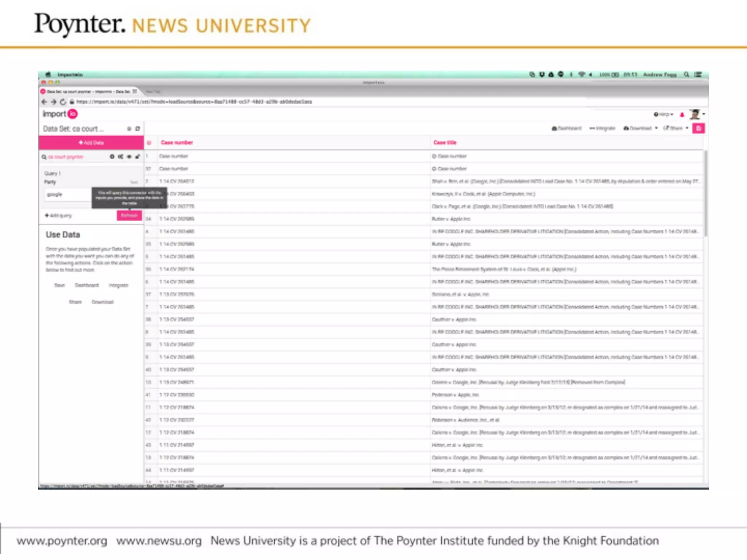This screenshot has width=747, height=560.
Task: Toggle the pink select-all circle in table header
Action: pos(149,143)
